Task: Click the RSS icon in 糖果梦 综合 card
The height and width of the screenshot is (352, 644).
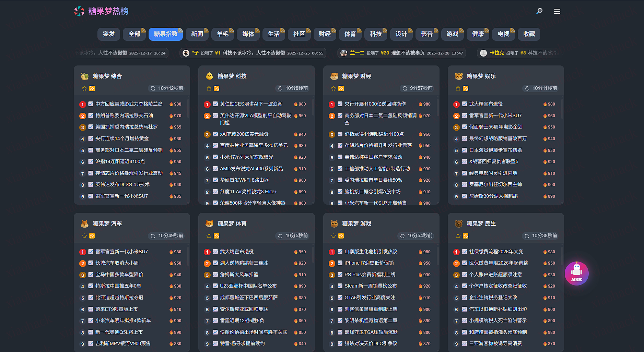Action: pyautogui.click(x=92, y=88)
